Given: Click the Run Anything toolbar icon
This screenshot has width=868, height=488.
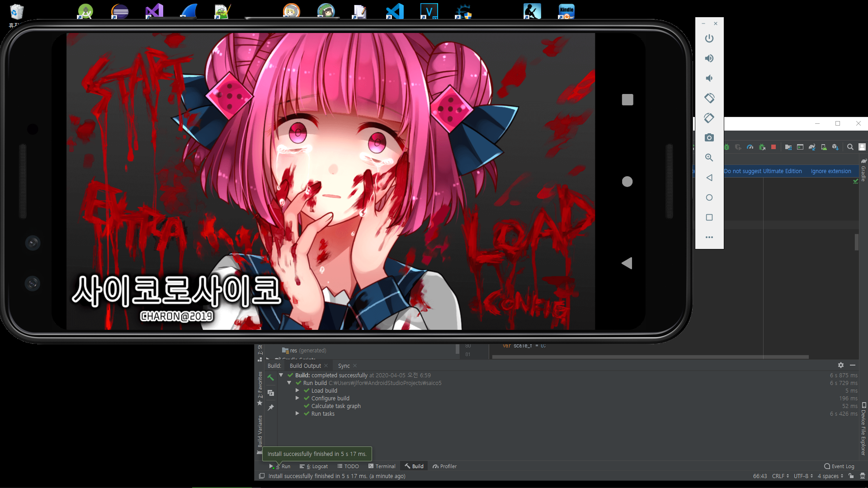Looking at the screenshot, I should point(800,147).
